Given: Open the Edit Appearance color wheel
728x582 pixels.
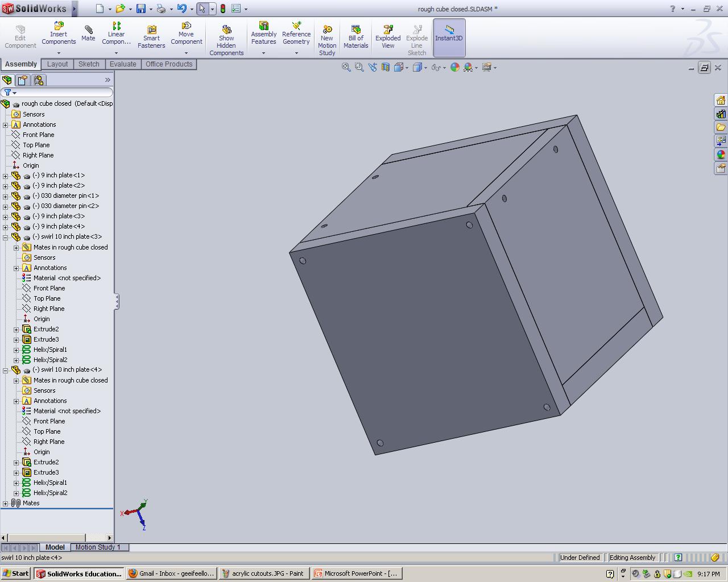Looking at the screenshot, I should coord(454,67).
